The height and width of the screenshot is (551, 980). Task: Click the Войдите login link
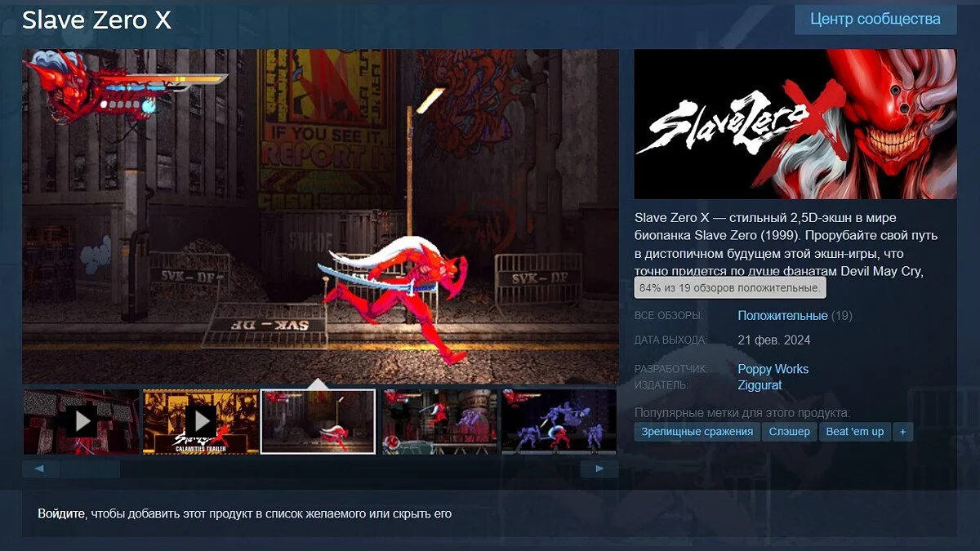coord(61,514)
